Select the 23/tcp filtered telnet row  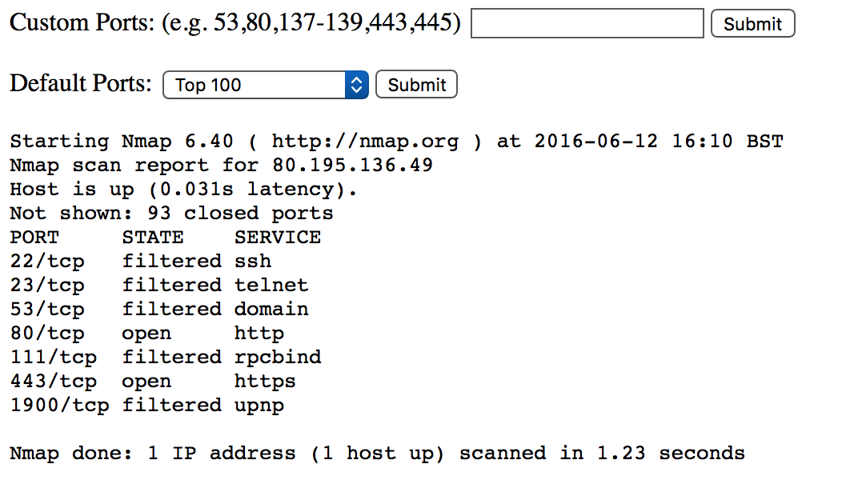click(159, 285)
